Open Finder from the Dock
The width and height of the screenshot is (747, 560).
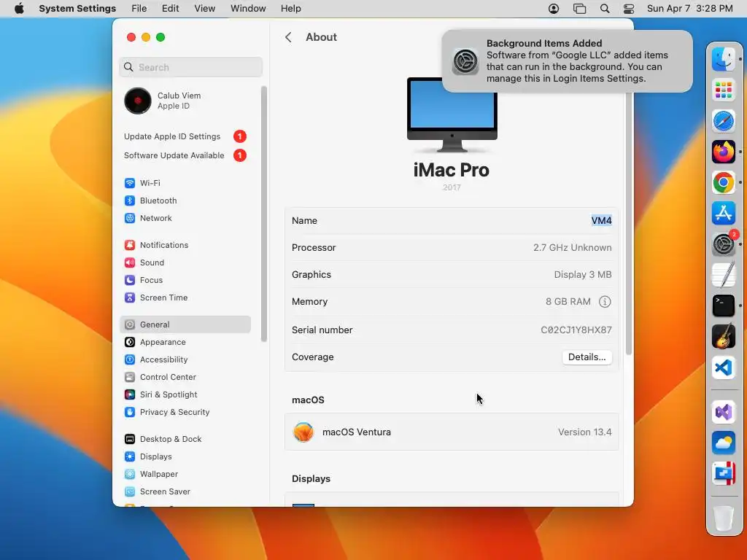click(x=723, y=59)
